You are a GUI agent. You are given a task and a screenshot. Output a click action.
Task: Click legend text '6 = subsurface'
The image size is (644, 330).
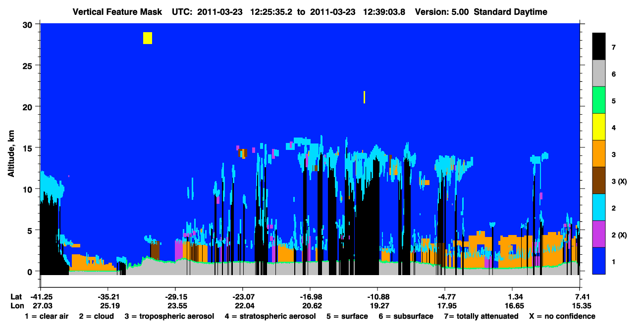[406, 316]
